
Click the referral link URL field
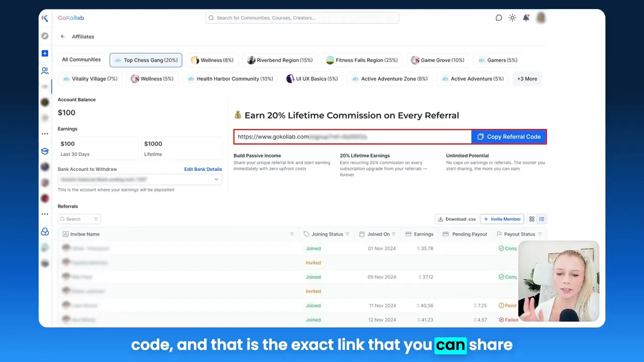tap(353, 137)
